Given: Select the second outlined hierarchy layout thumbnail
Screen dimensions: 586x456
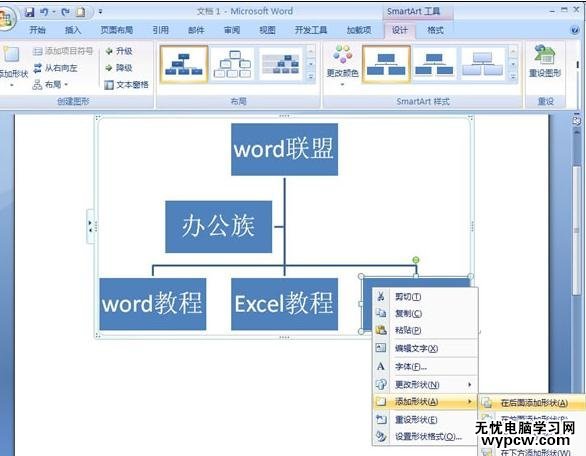Looking at the screenshot, I should click(232, 64).
